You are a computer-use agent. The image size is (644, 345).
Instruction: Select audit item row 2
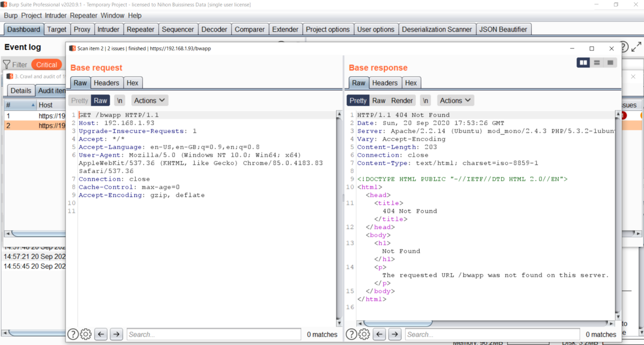coord(35,125)
